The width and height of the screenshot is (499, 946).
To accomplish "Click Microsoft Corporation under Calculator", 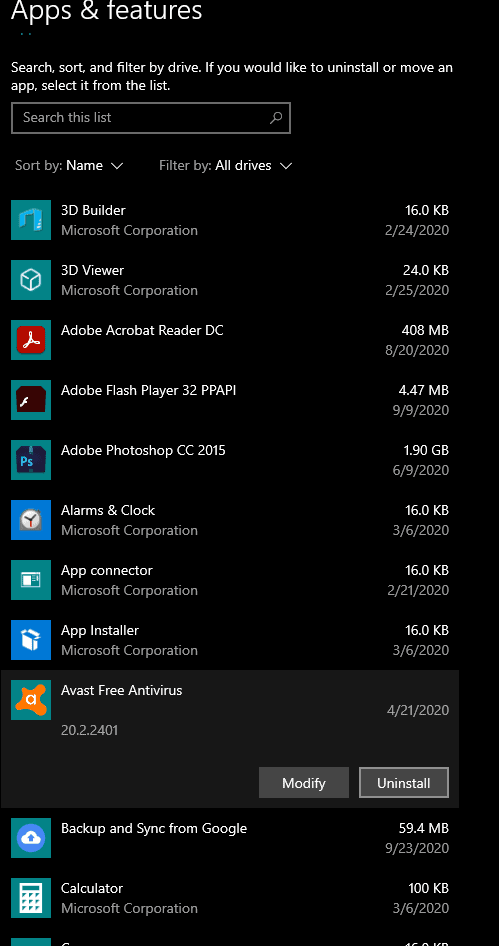I will pos(129,908).
